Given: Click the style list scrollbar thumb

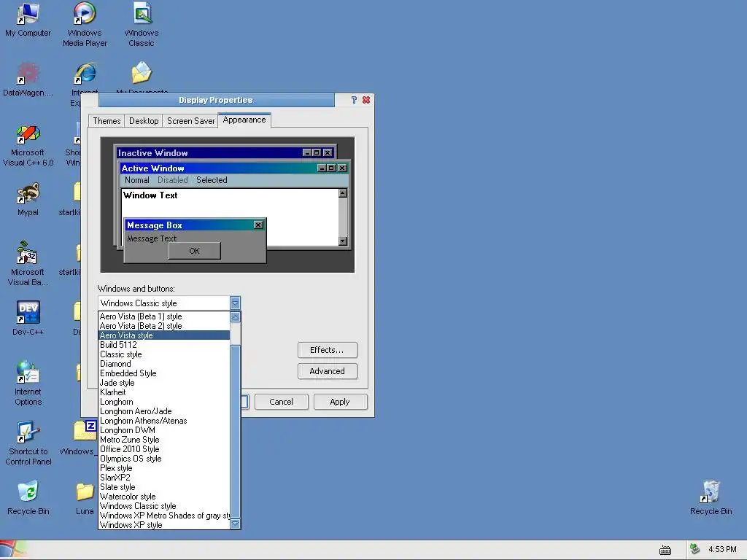Looking at the screenshot, I should (236, 431).
